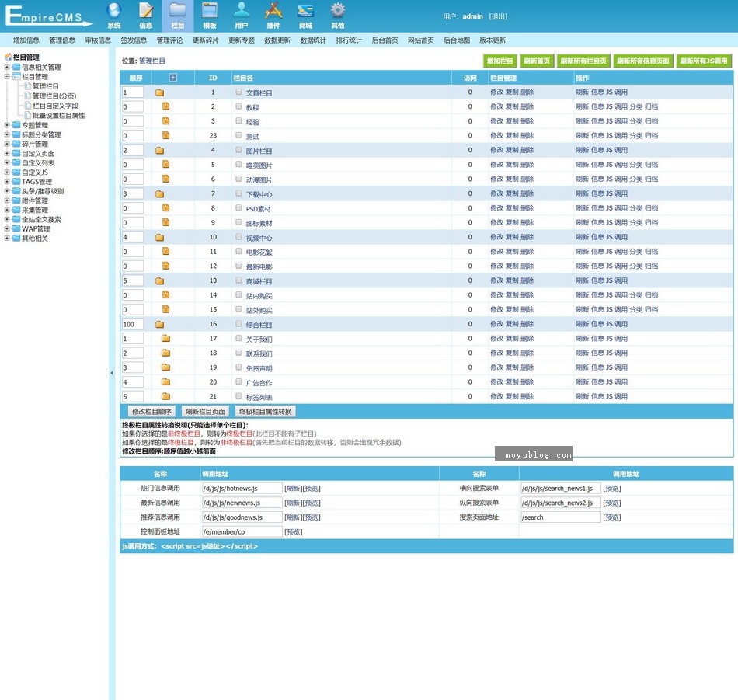Click the 栏目管理 home icon in sidebar
Viewport: 738px width, 700px height.
(x=9, y=57)
